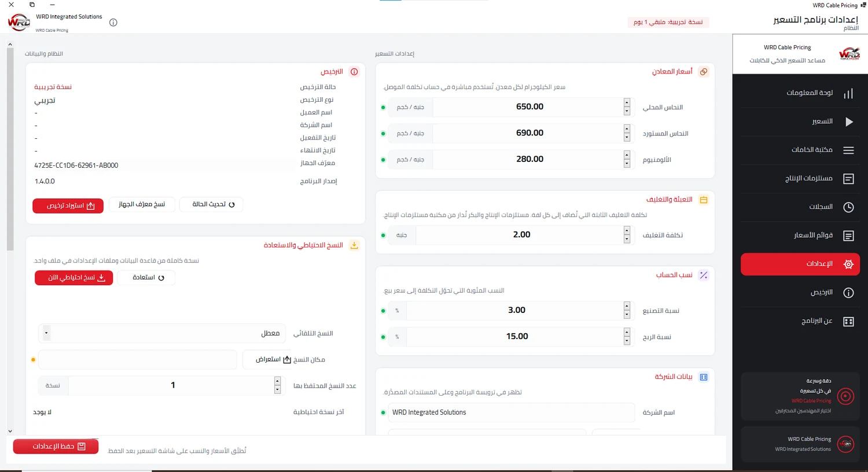Image resolution: width=868 pixels, height=472 pixels.
Task: Click حفظ الإعدادات save settings button
Action: point(56,447)
